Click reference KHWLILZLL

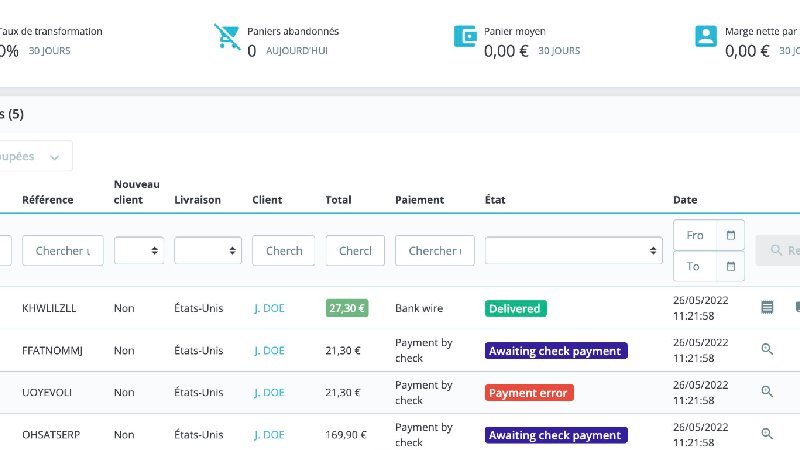49,308
